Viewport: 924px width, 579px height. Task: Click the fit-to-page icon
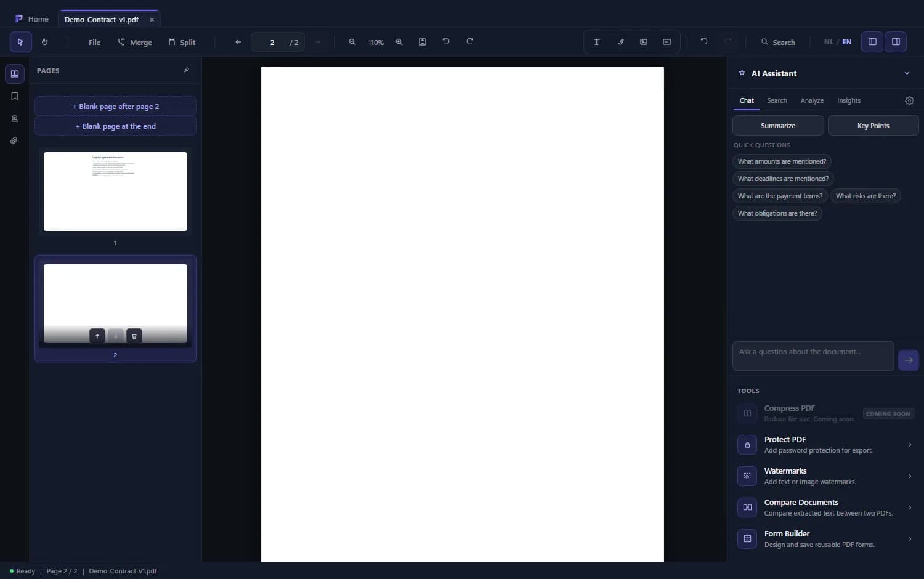pyautogui.click(x=423, y=42)
